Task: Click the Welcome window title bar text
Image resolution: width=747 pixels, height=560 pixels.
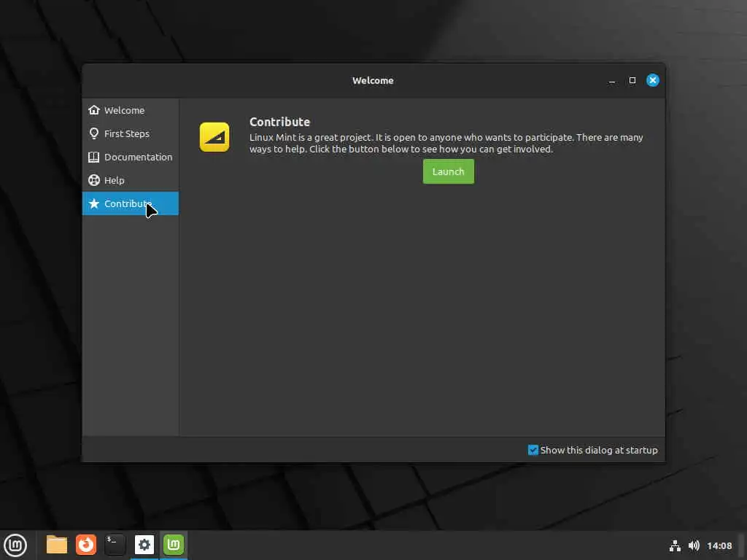Action: (373, 80)
